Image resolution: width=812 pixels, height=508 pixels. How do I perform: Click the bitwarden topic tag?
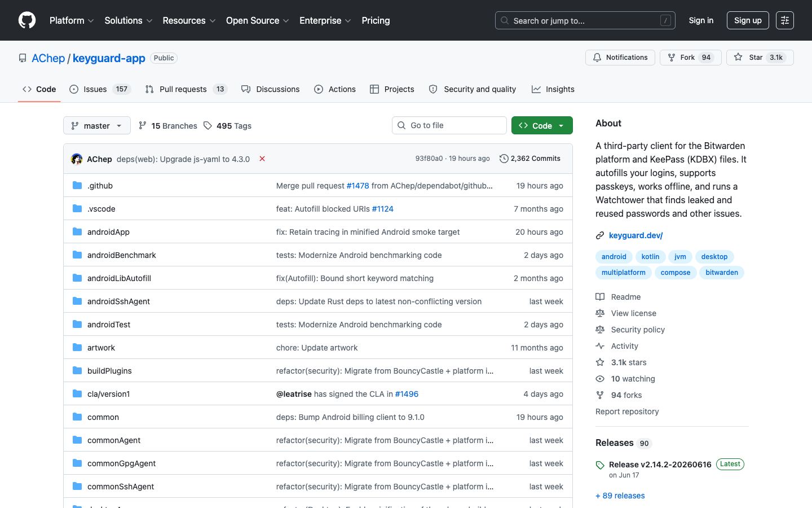coord(722,272)
